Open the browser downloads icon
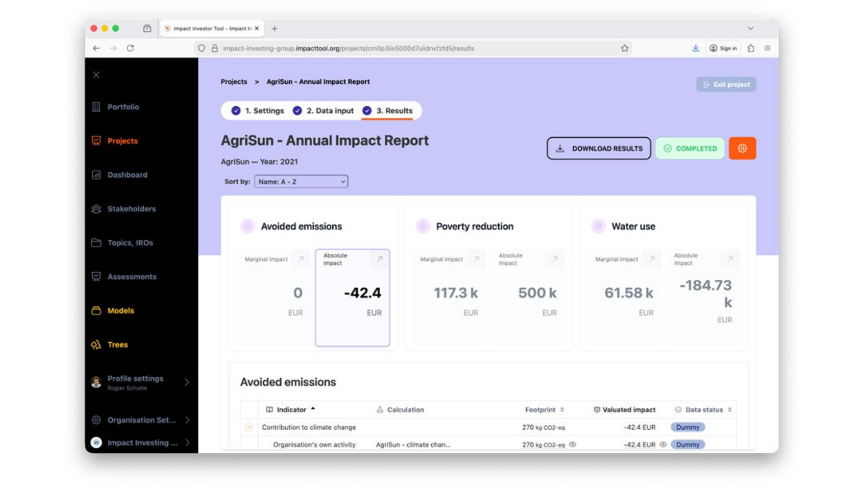Viewport: 868px width, 488px height. click(696, 48)
